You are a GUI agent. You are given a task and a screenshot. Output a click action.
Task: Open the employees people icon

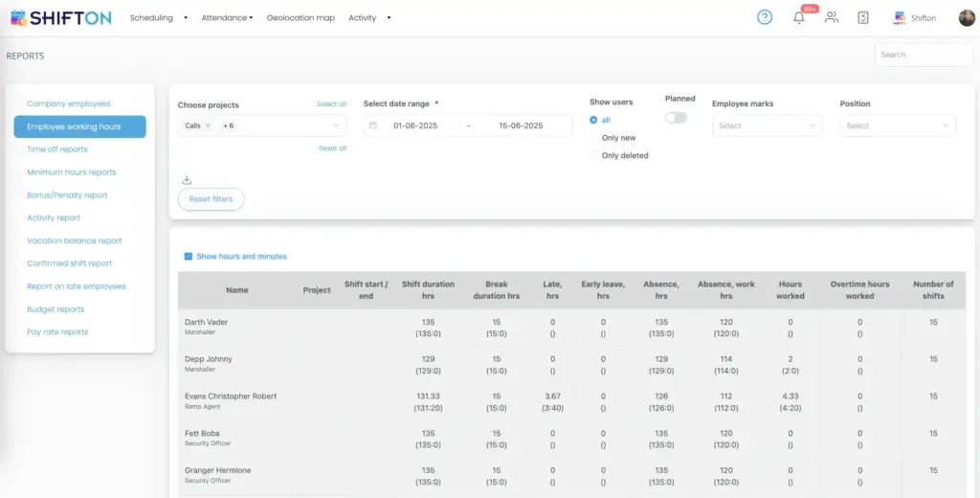(831, 17)
